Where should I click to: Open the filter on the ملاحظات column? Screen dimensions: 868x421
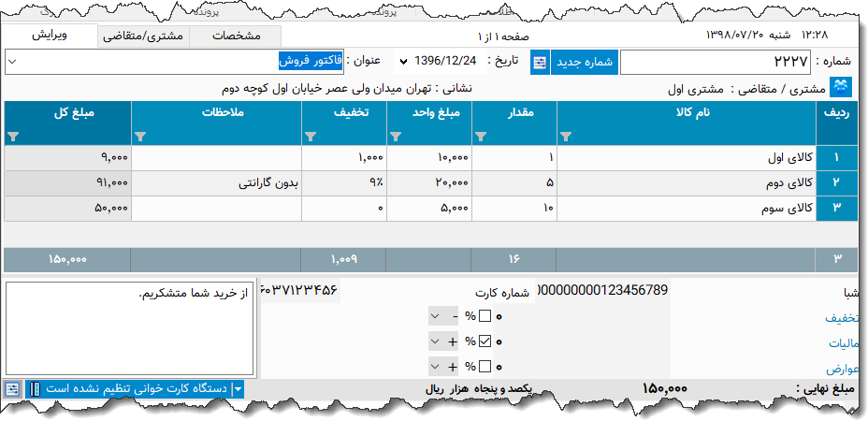140,136
